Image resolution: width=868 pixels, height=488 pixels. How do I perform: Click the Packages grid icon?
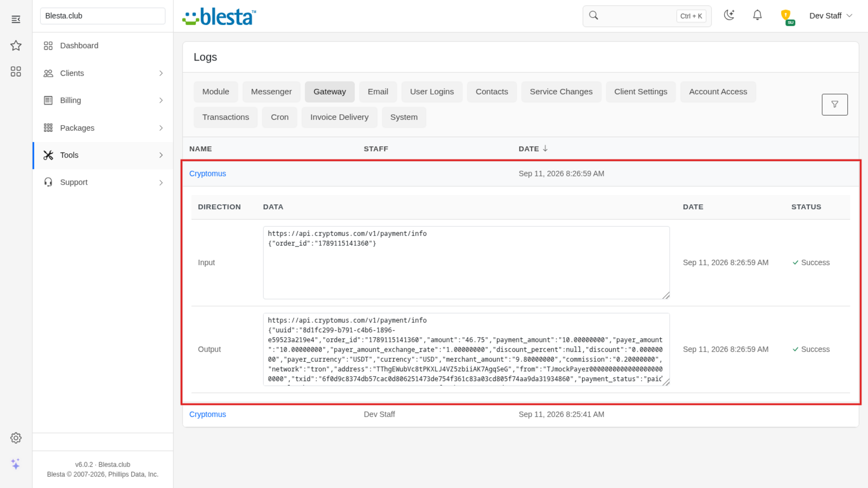pos(48,128)
